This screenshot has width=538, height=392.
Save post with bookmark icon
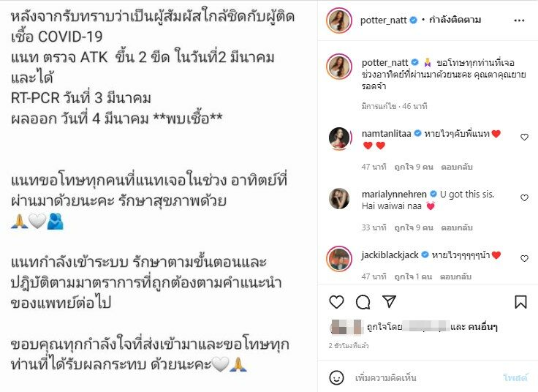[x=520, y=302]
